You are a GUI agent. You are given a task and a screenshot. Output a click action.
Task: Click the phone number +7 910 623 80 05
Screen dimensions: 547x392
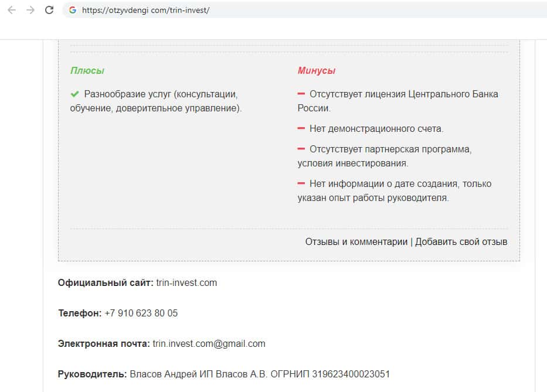(141, 313)
